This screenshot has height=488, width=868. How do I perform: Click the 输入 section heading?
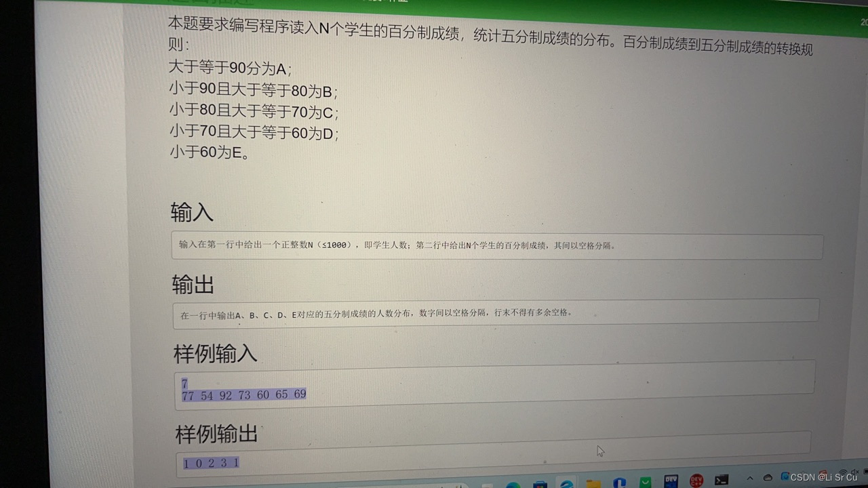coord(192,212)
